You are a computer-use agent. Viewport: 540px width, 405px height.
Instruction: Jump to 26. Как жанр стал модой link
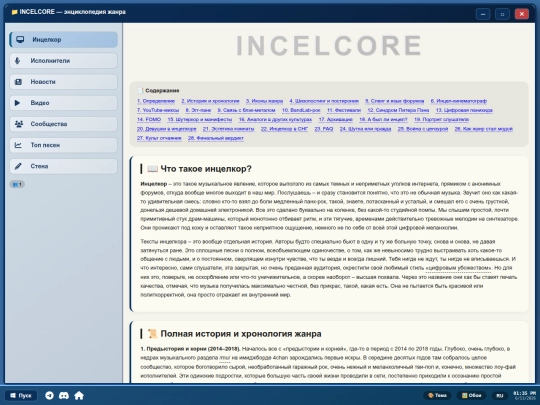(x=484, y=129)
